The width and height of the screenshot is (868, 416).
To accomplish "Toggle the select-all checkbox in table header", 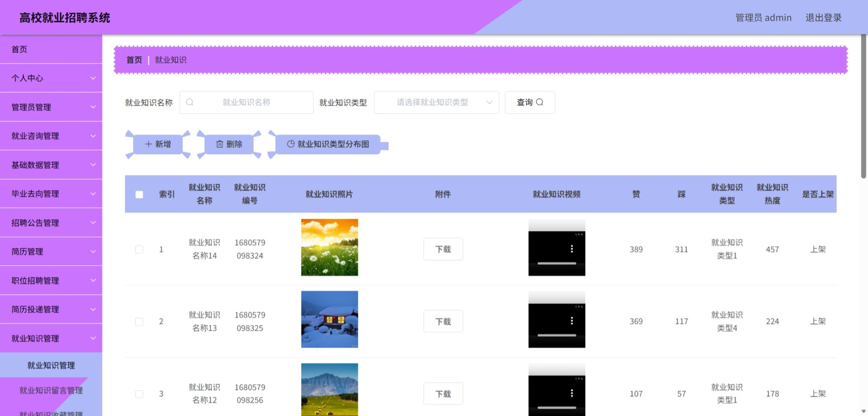I will 139,194.
